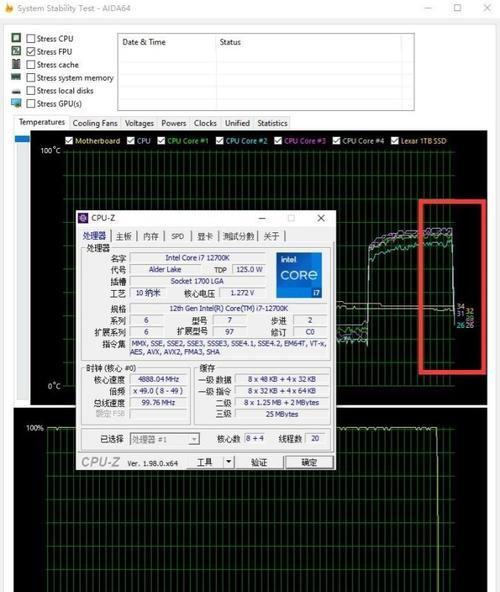
Task: Click the 验证 button in CPU-Z
Action: point(259,462)
